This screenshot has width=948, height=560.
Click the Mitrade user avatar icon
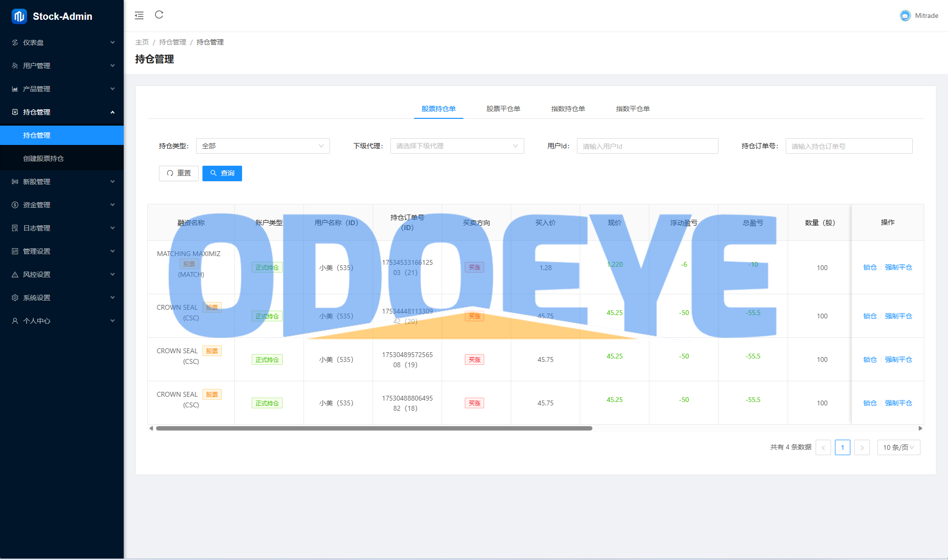(905, 15)
